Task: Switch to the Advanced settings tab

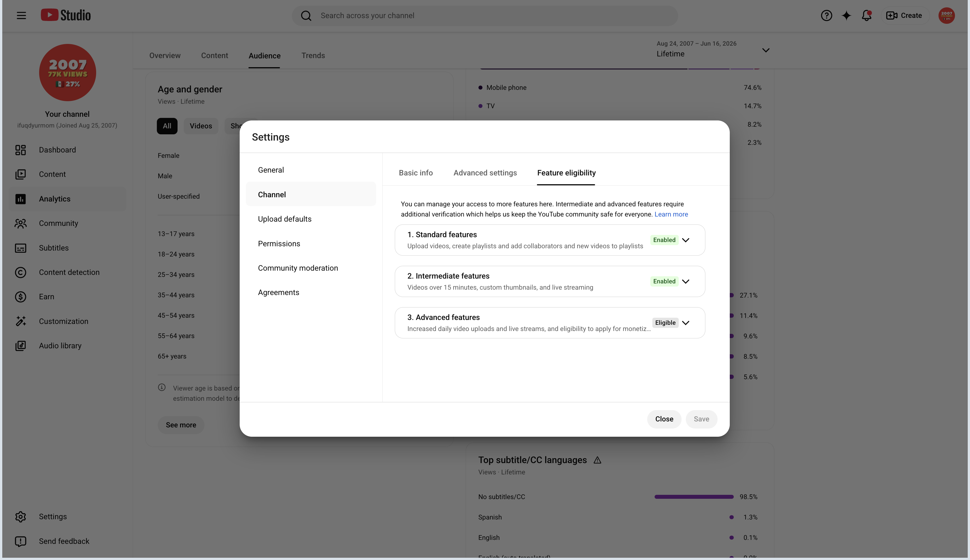Action: coord(485,173)
